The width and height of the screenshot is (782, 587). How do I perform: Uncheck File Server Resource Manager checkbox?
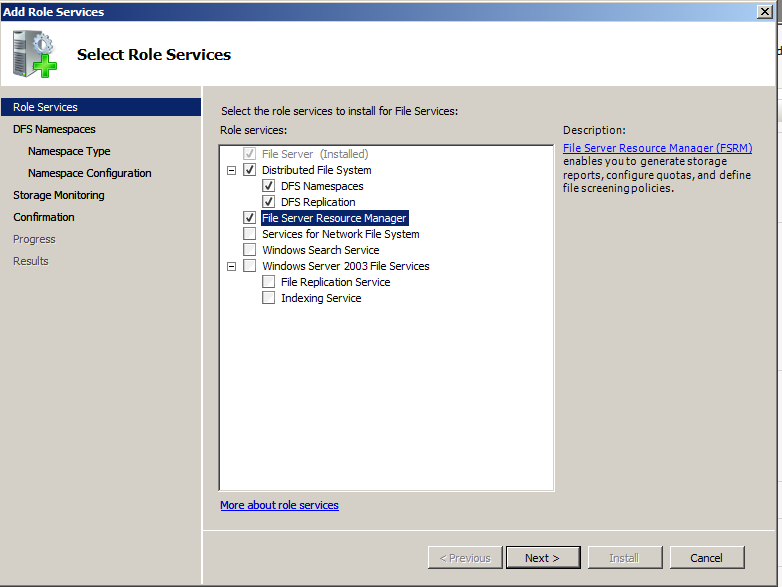[x=249, y=217]
